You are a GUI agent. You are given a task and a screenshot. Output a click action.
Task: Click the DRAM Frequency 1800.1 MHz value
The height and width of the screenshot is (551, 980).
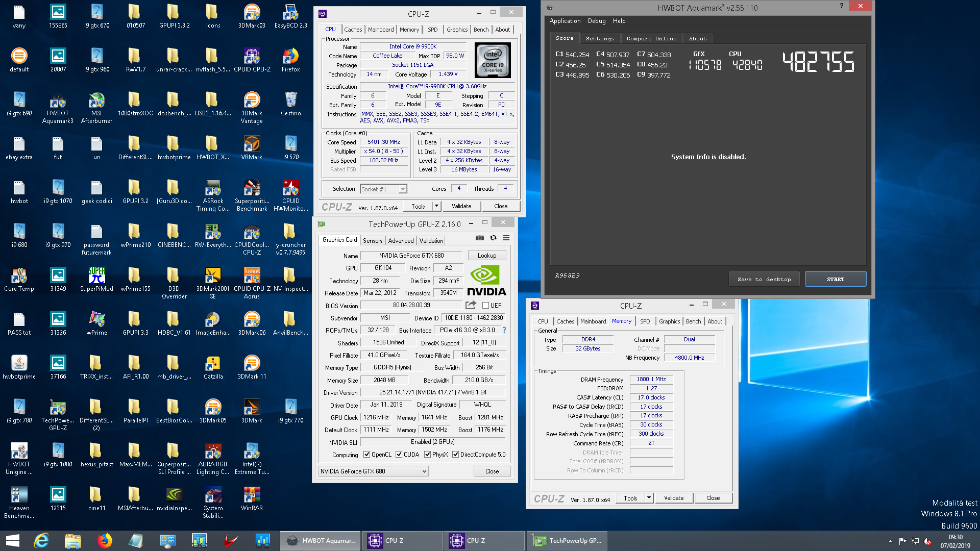click(x=651, y=380)
